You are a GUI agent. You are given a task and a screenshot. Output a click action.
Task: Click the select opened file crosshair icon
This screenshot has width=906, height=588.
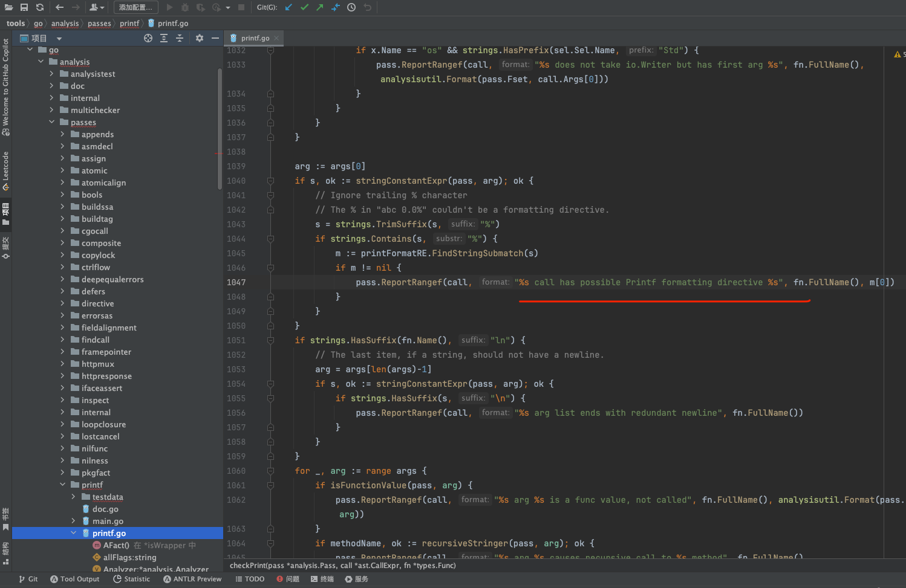click(148, 38)
